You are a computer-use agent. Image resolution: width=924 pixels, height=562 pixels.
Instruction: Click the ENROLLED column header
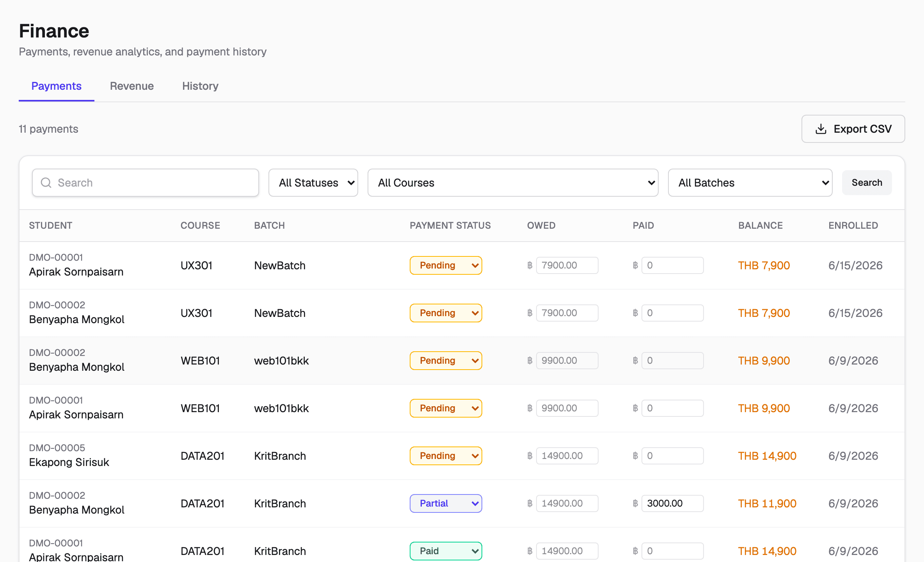click(853, 226)
